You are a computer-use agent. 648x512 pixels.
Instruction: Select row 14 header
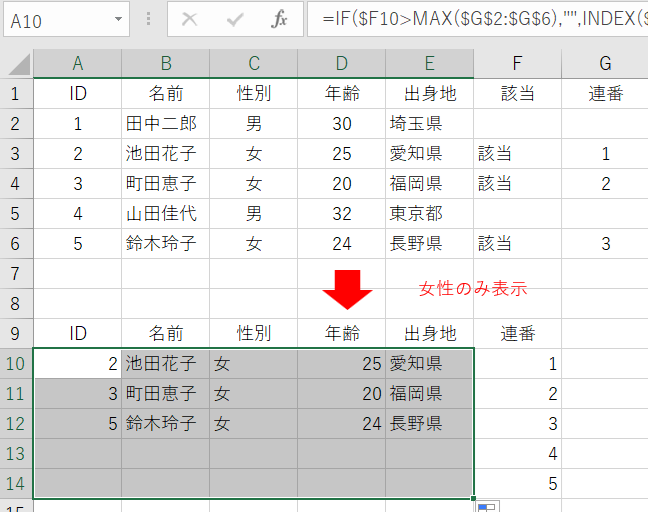[16, 483]
